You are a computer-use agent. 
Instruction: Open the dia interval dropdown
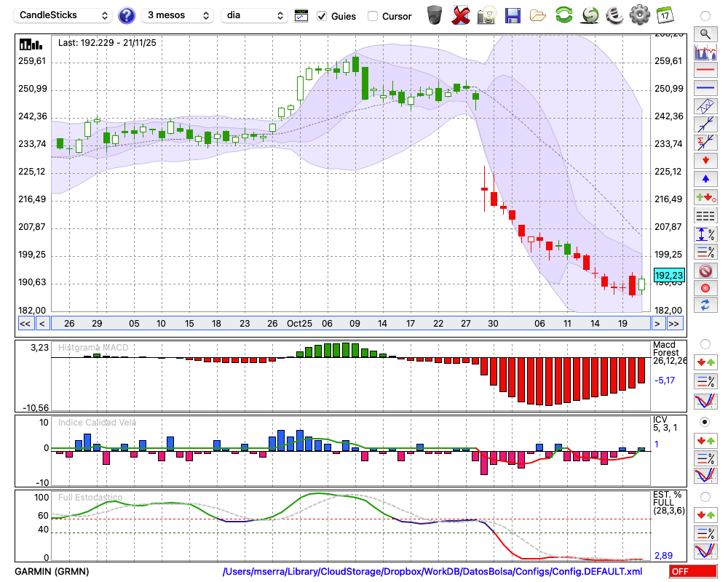coord(255,15)
